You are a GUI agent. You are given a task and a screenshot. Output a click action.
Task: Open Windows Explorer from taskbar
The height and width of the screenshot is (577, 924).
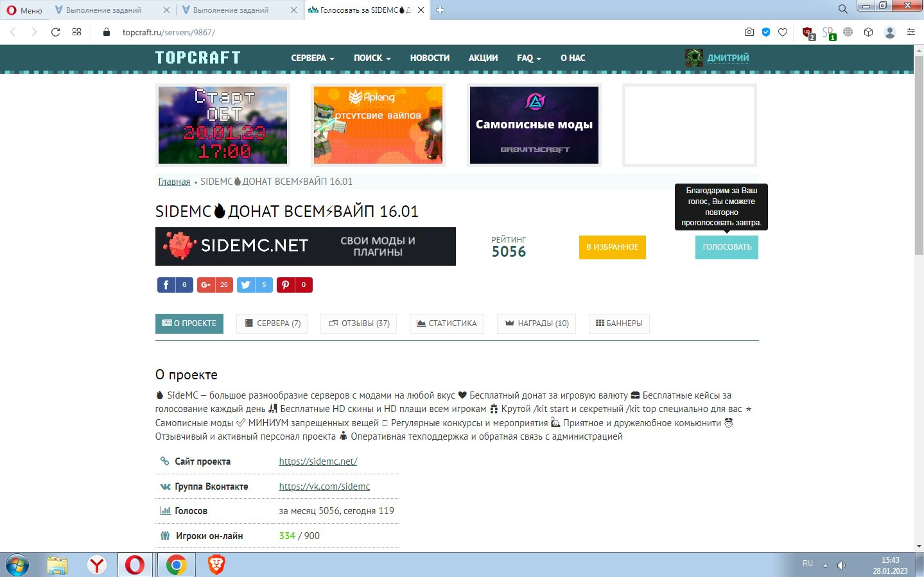click(57, 565)
